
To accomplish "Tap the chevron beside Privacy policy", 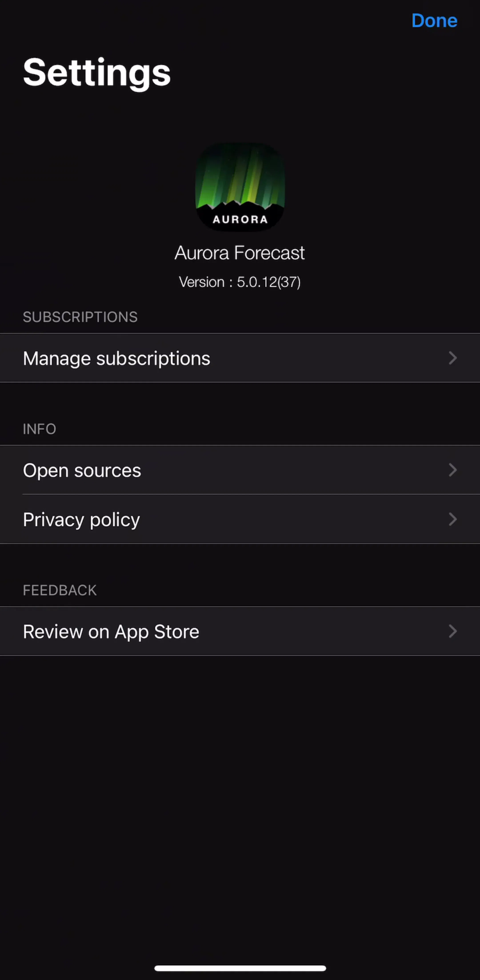I will pyautogui.click(x=452, y=519).
